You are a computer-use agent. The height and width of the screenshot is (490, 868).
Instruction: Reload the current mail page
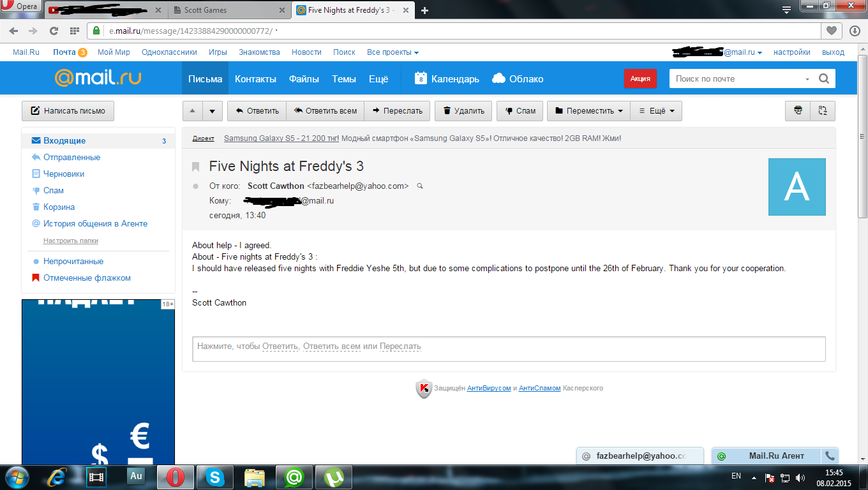point(54,31)
